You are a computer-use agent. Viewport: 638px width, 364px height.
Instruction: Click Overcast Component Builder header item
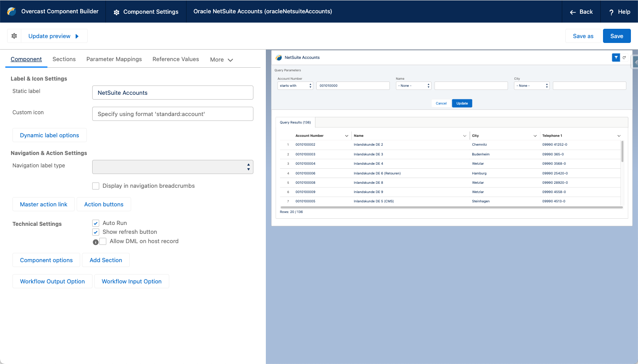click(x=53, y=12)
